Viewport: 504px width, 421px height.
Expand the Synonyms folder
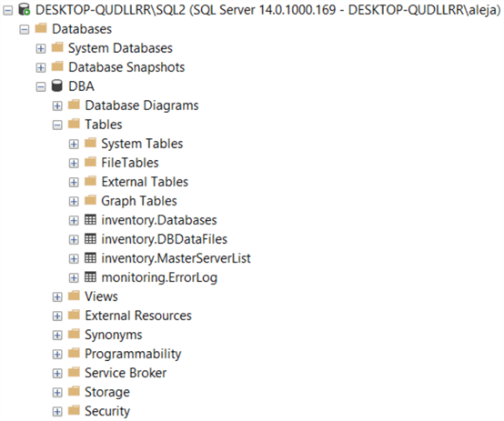(x=57, y=336)
